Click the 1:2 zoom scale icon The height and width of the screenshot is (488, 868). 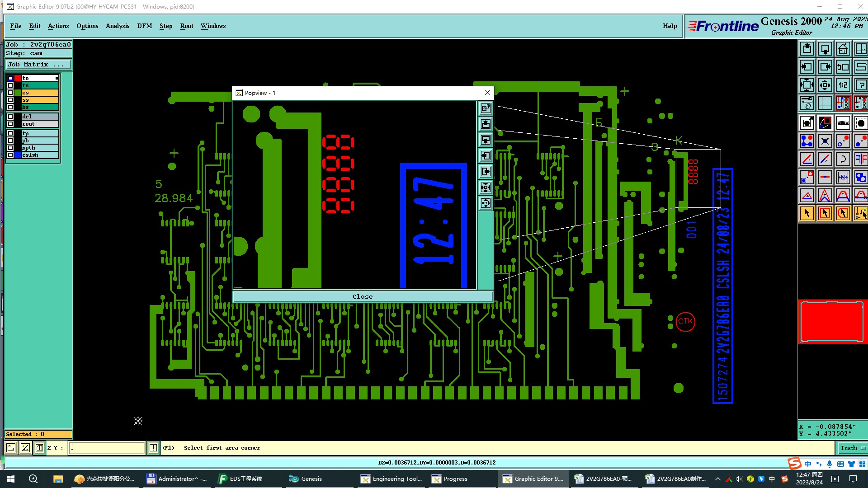point(843,85)
